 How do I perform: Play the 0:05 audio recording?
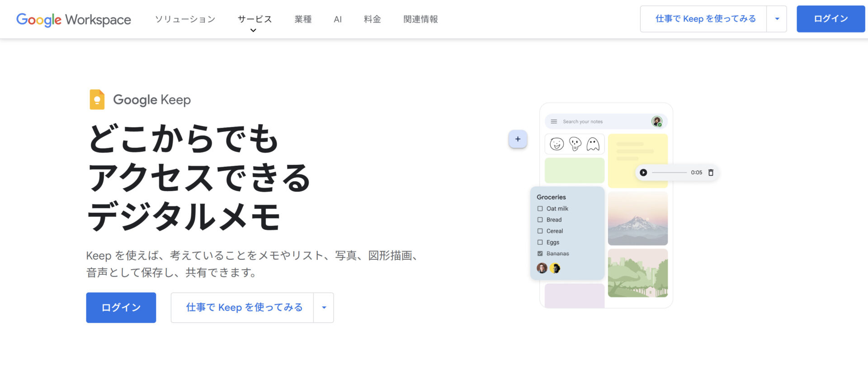pyautogui.click(x=643, y=173)
